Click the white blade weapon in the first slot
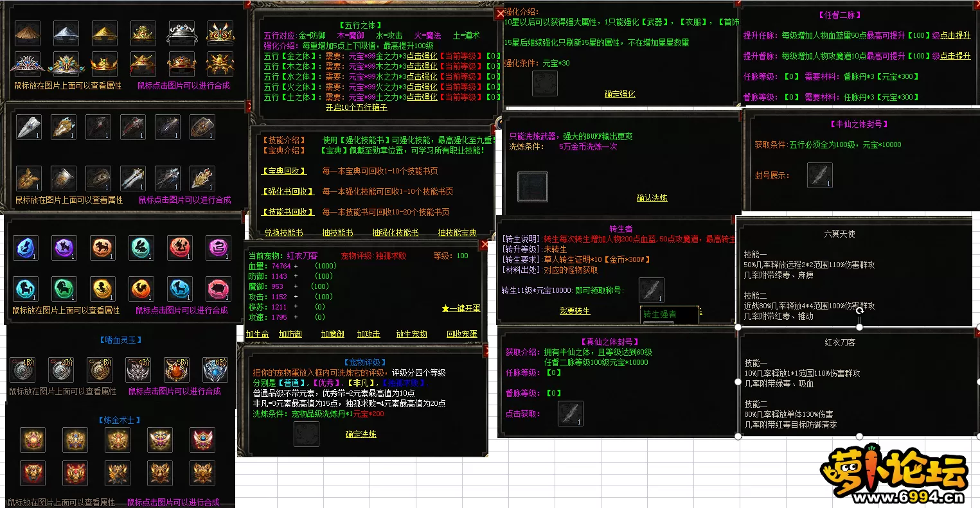This screenshot has width=980, height=508. [29, 127]
